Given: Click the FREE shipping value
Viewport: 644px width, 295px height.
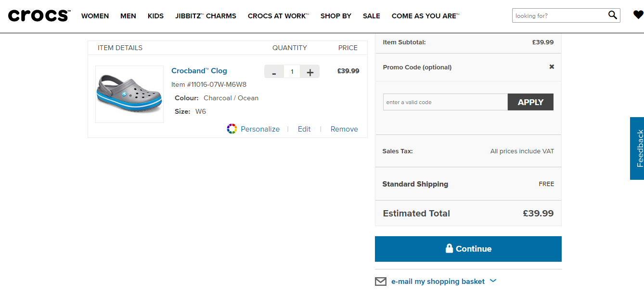Looking at the screenshot, I should coord(546,184).
